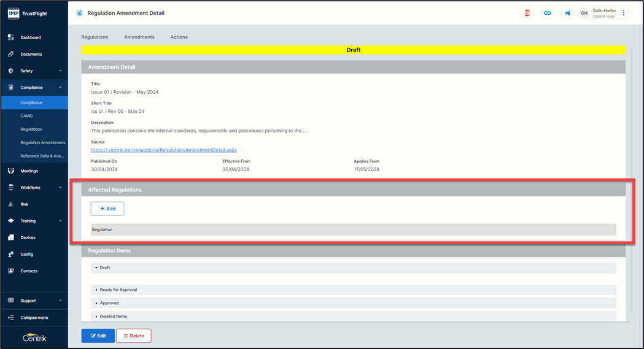This screenshot has height=349, width=644.
Task: Click the Affected Regulations section header
Action: pos(353,190)
